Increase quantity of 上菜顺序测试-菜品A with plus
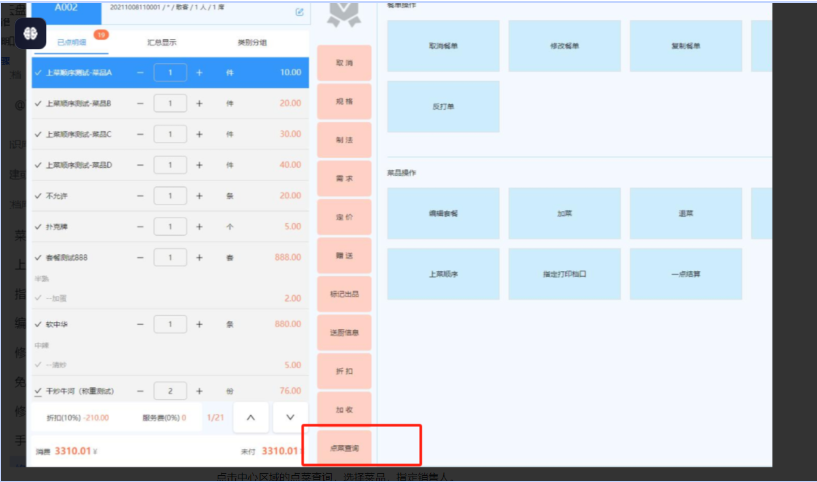Viewport: 817px width, 482px height. [199, 73]
